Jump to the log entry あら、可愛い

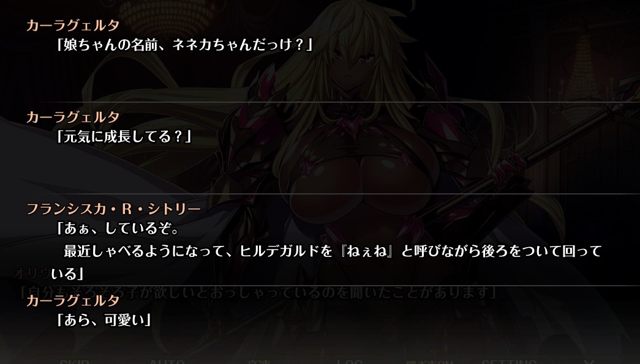104,320
